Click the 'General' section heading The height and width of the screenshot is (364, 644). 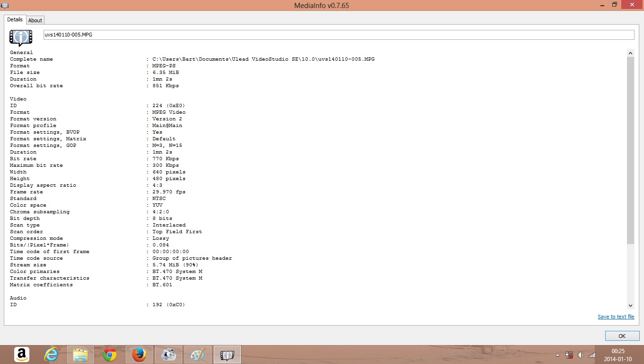point(21,53)
